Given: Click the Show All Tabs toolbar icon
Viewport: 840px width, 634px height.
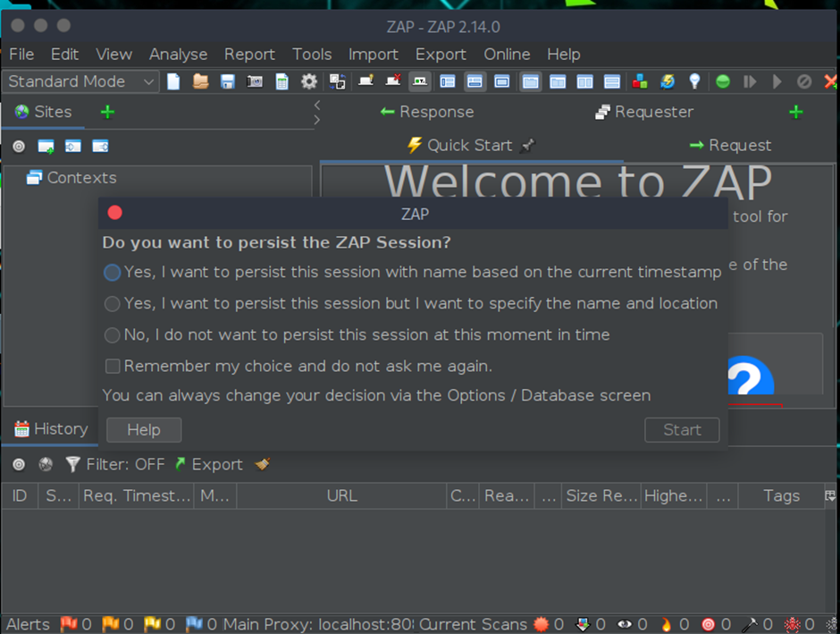Looking at the screenshot, I should [x=365, y=80].
